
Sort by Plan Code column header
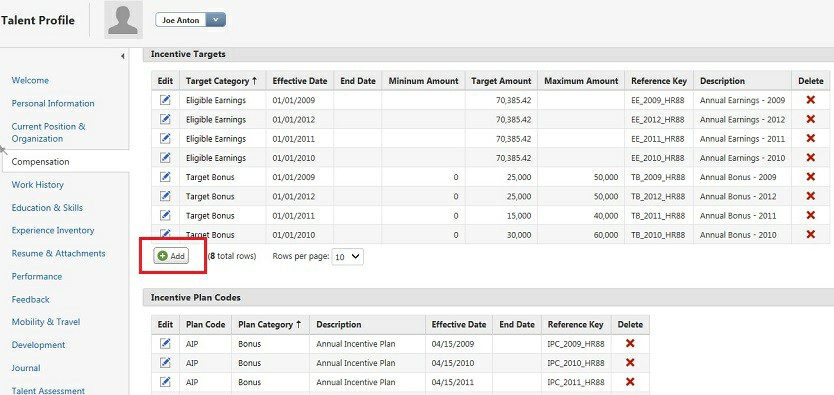[x=205, y=324]
